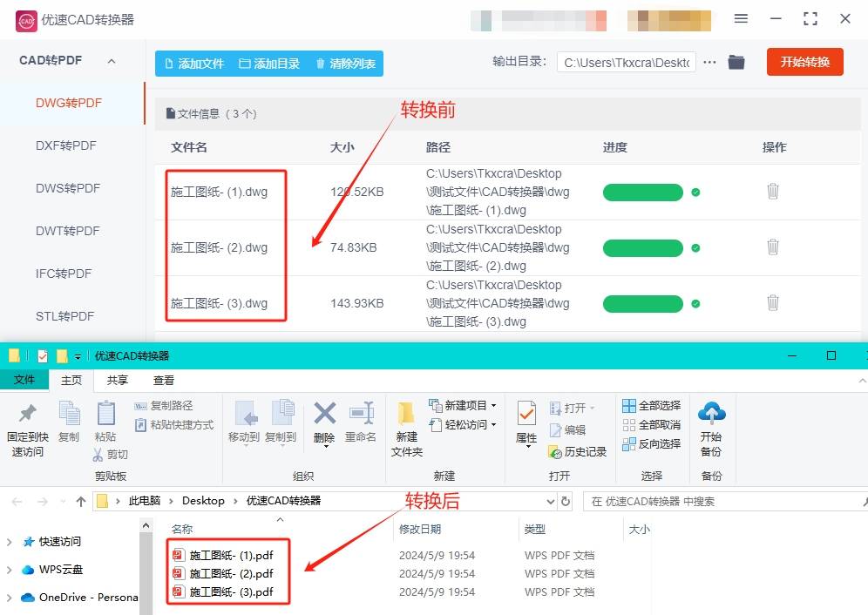
Task: Select DWG转PDF in the sidebar
Action: 69,103
